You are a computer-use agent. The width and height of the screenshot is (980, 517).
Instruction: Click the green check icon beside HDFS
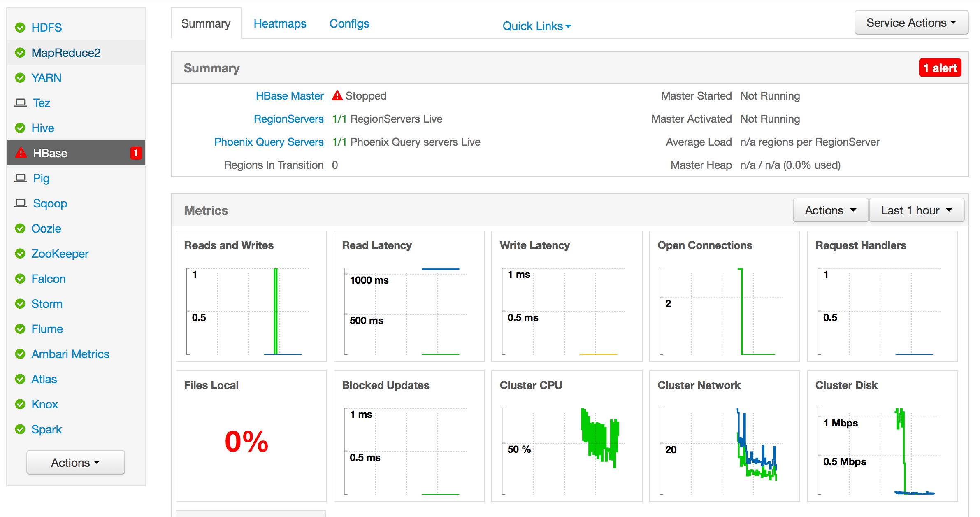[x=20, y=28]
